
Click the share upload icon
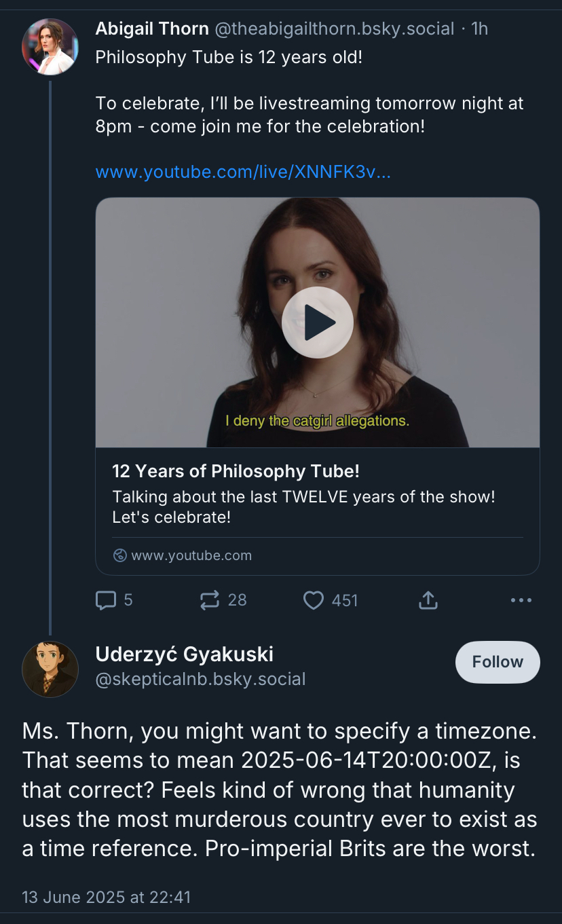(x=428, y=600)
